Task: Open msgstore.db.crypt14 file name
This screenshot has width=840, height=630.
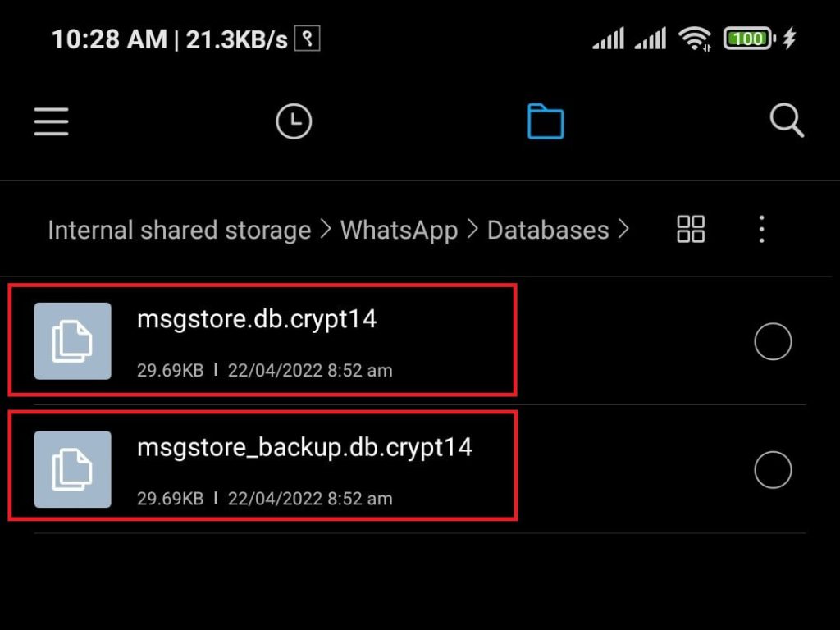Action: pyautogui.click(x=257, y=320)
